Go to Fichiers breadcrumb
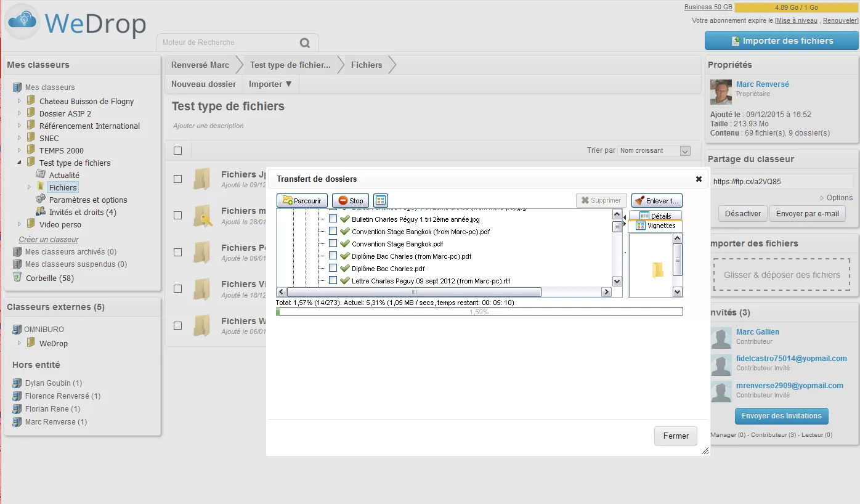The image size is (860, 504). click(x=367, y=65)
